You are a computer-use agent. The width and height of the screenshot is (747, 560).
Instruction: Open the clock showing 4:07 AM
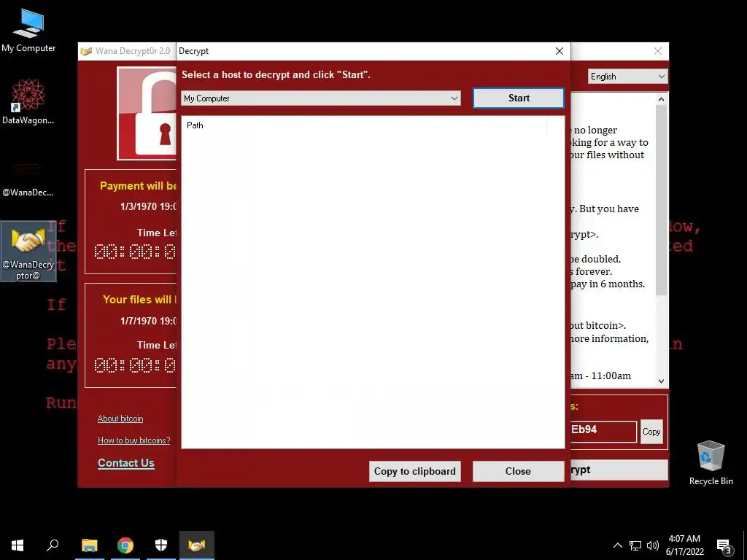point(684,545)
